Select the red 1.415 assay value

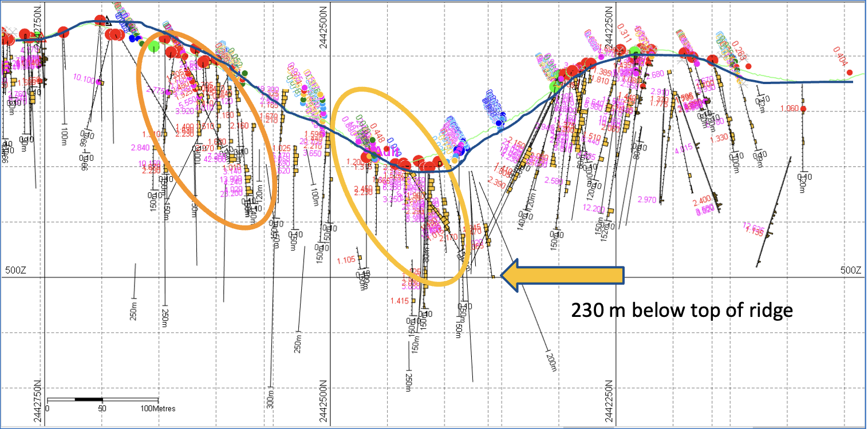point(399,301)
